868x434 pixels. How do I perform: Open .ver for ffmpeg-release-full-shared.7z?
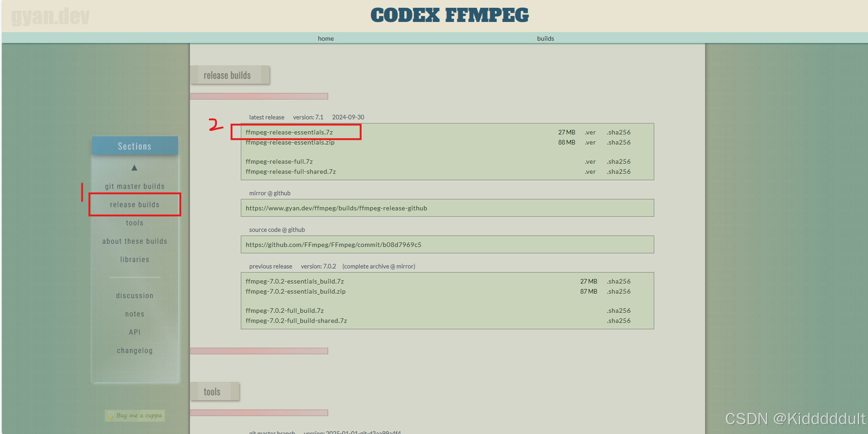[590, 171]
